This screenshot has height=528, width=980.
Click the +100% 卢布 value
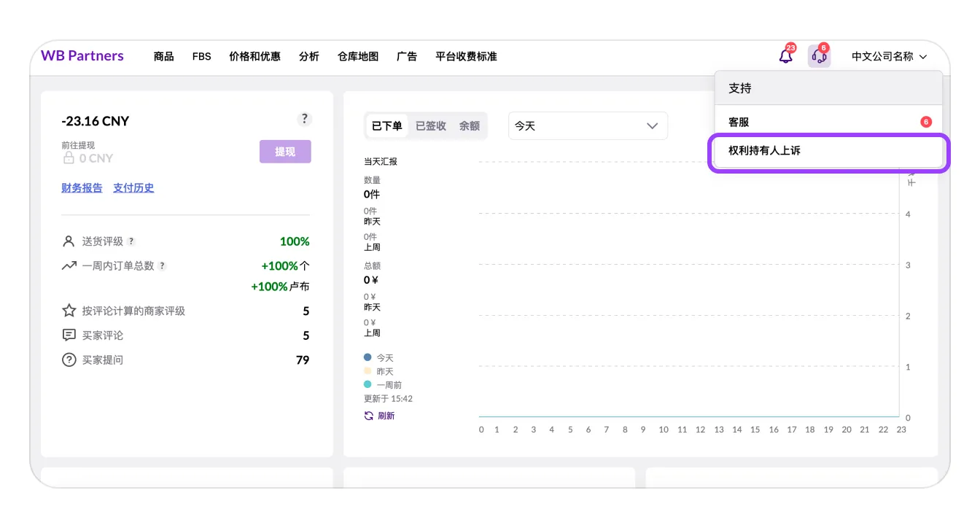click(x=281, y=287)
